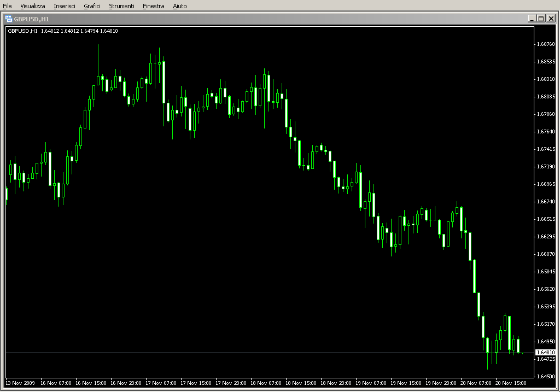Maximize the GBPUSD,H1 chart window

coord(541,19)
